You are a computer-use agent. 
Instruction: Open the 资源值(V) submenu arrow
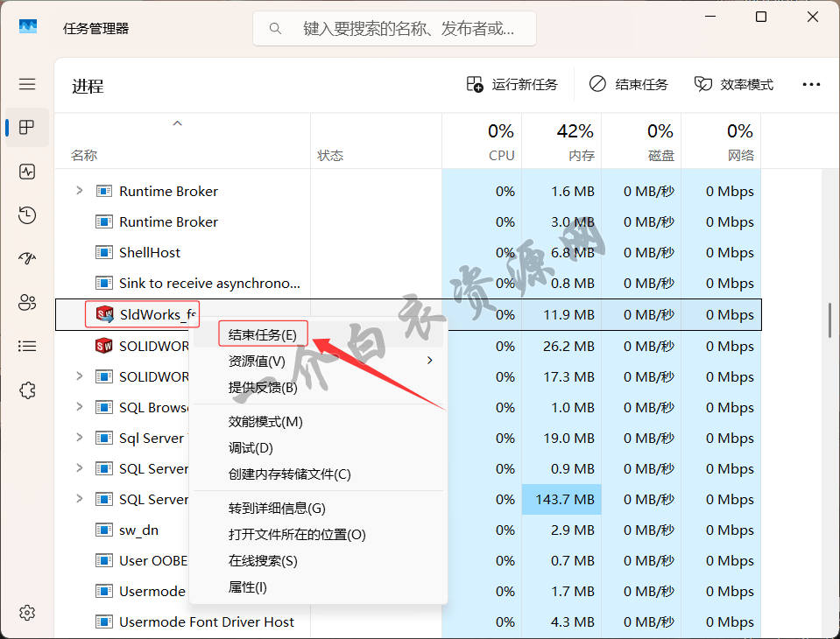click(429, 361)
